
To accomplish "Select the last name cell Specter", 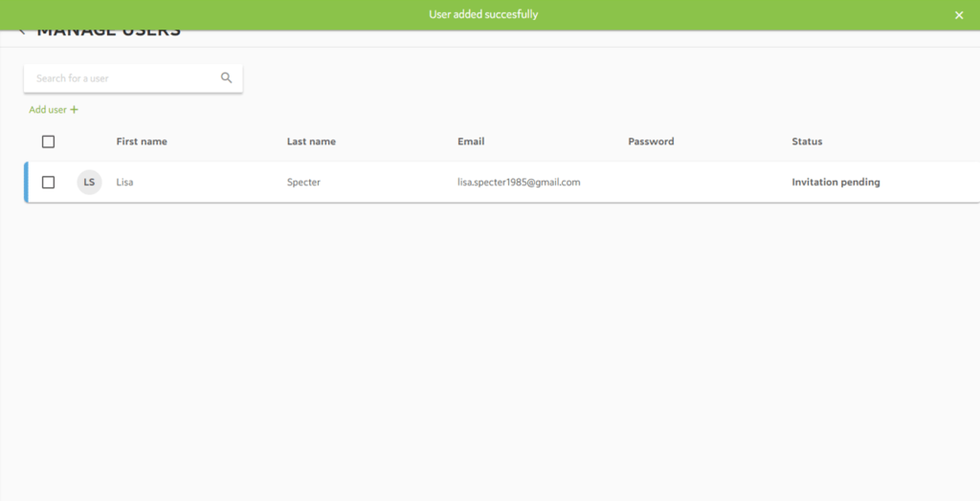I will (303, 183).
